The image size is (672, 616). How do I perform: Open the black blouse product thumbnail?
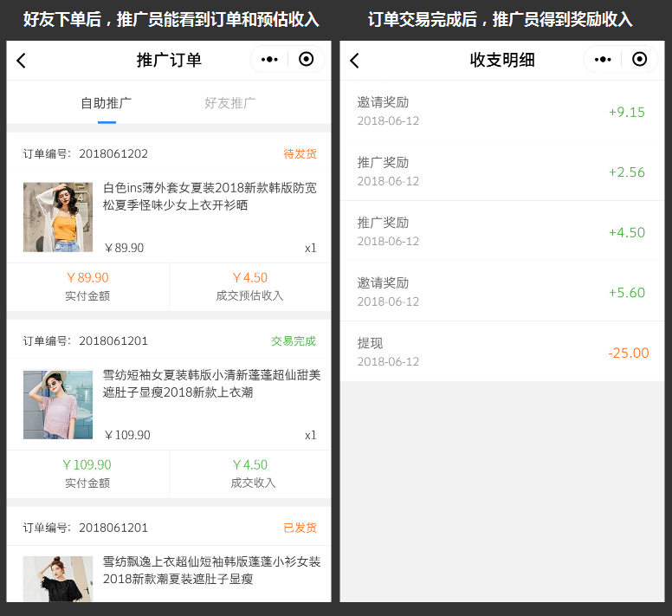(58, 578)
